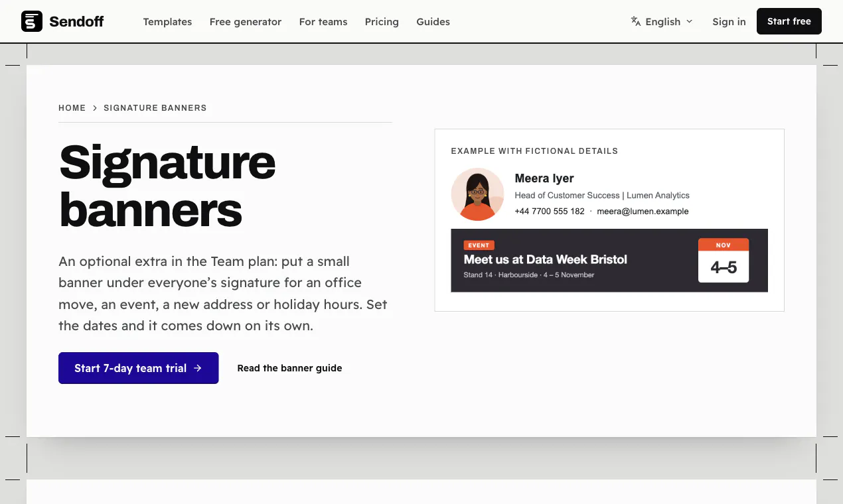Click the translate language icon
The width and height of the screenshot is (843, 504).
tap(636, 21)
